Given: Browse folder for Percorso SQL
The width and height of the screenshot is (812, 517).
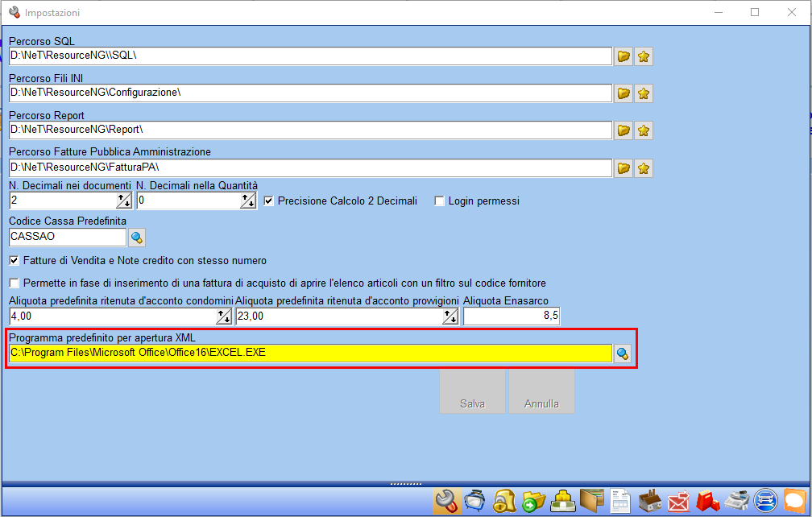Looking at the screenshot, I should click(623, 56).
